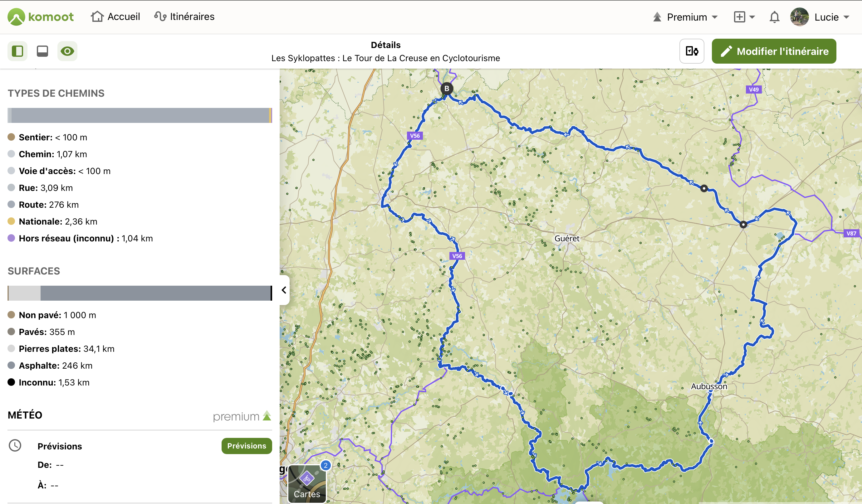Screen dimensions: 862x504
Task: Click the B endpoint marker on map
Action: (446, 89)
